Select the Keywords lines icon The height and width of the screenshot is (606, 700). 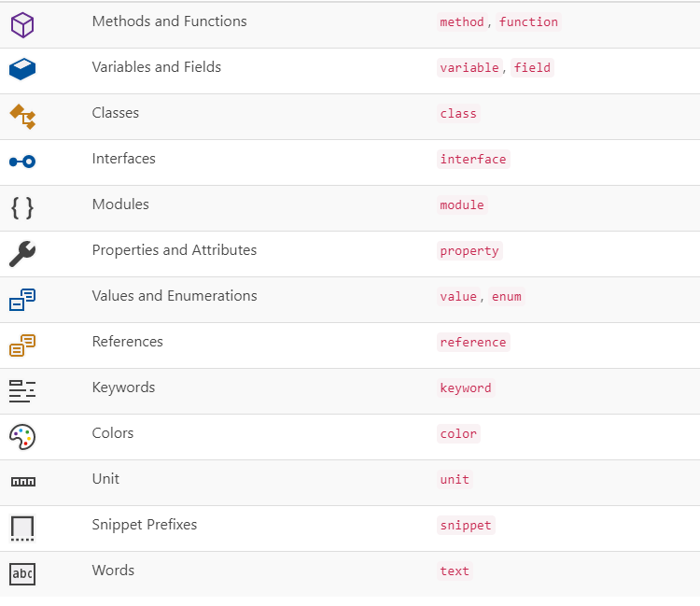pyautogui.click(x=22, y=391)
